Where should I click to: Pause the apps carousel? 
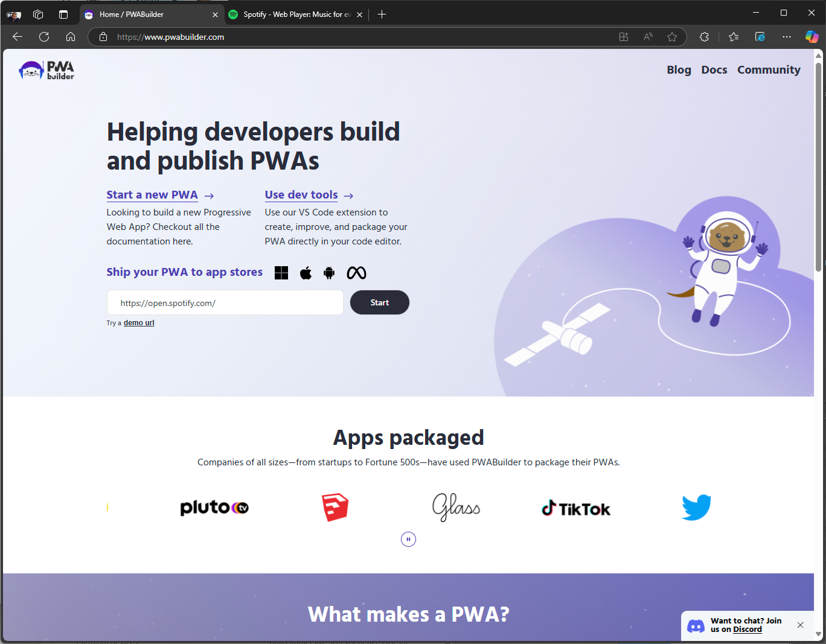coord(409,539)
